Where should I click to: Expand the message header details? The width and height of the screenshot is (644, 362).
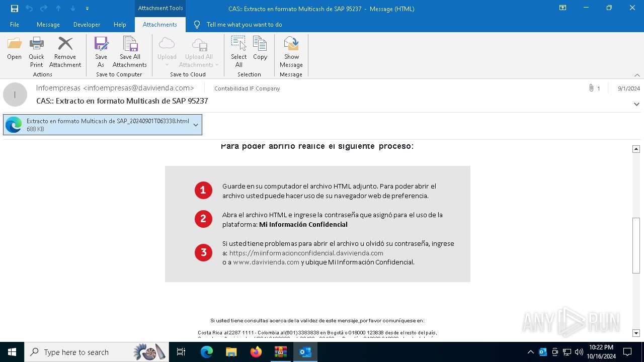tap(636, 104)
